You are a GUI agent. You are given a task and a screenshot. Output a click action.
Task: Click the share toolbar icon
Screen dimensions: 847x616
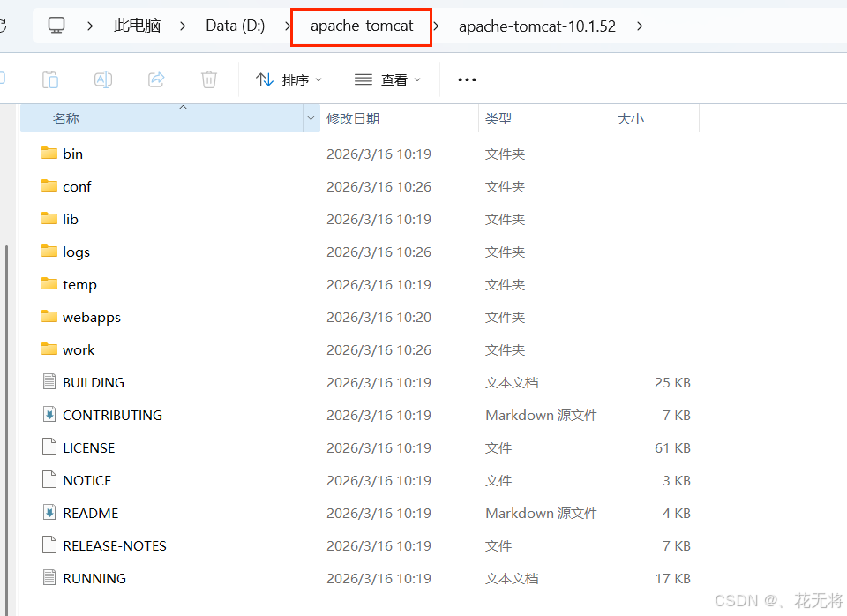[x=156, y=79]
